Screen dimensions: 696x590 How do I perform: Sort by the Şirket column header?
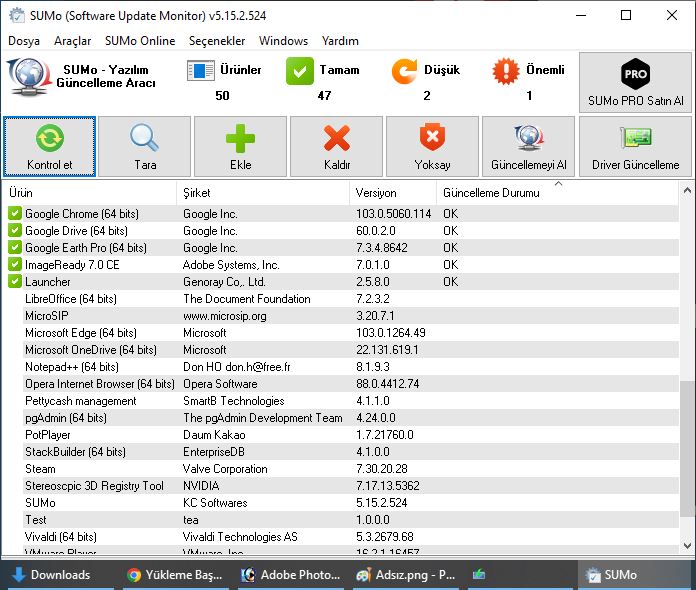[263, 193]
